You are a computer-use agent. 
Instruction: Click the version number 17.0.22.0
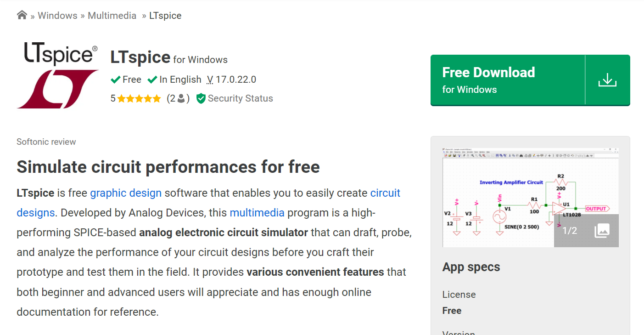(236, 79)
